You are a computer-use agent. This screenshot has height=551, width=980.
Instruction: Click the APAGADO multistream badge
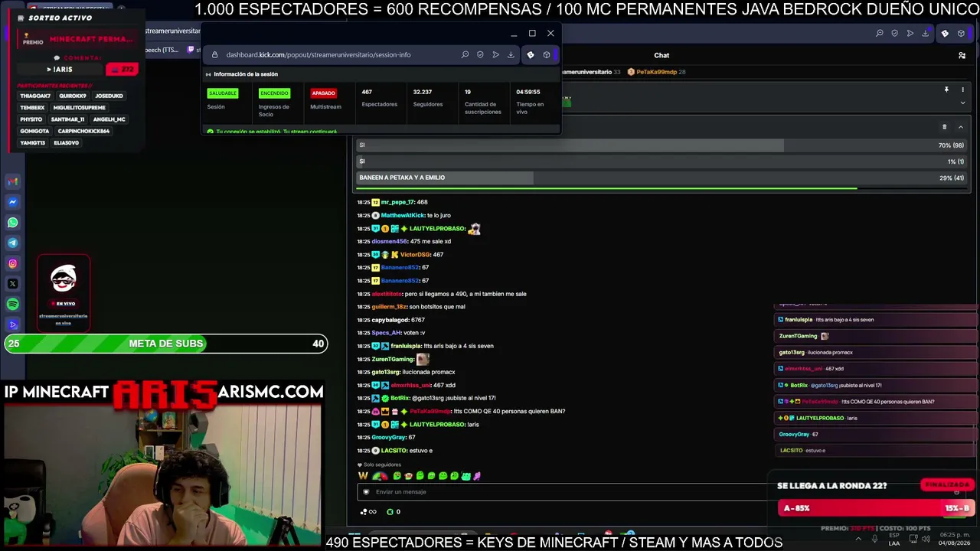(323, 93)
